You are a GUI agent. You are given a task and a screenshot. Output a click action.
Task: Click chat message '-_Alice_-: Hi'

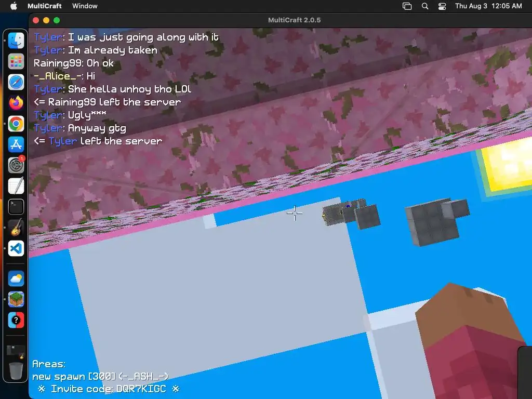coord(64,76)
